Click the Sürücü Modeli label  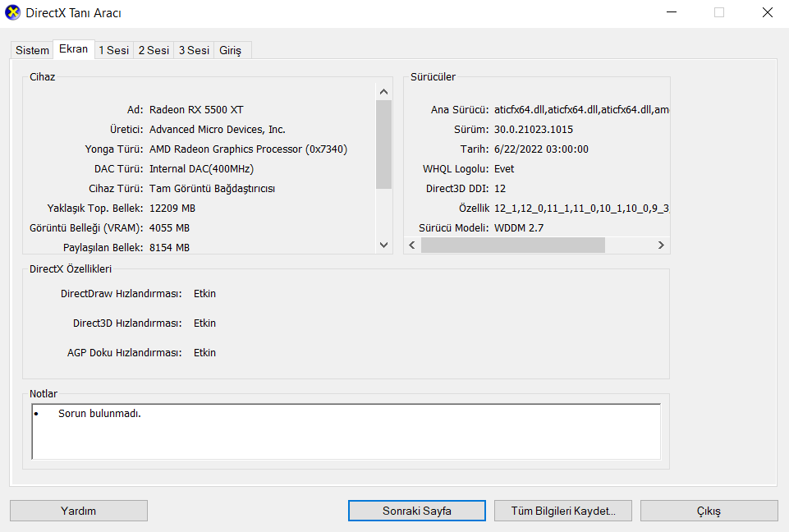(453, 227)
